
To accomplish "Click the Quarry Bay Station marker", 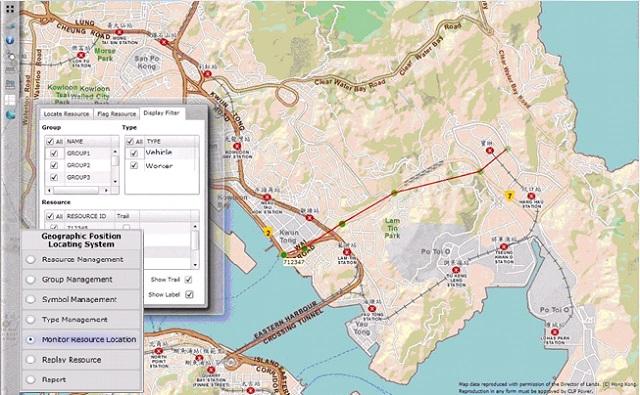I will coord(211,370).
